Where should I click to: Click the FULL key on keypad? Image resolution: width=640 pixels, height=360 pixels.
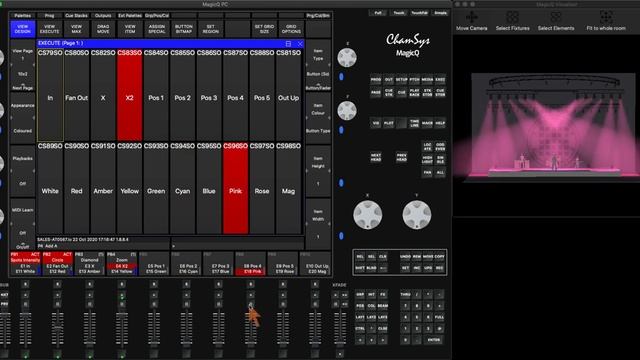point(440,317)
